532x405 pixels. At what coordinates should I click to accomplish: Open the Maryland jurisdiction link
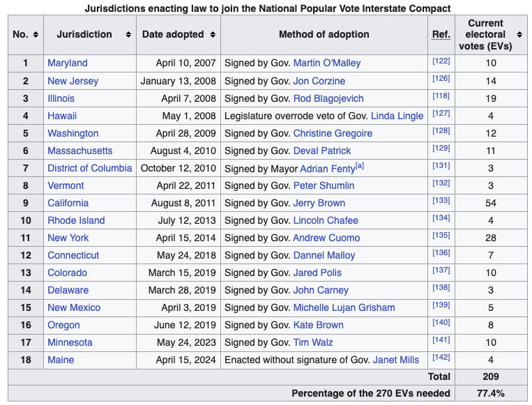point(68,63)
